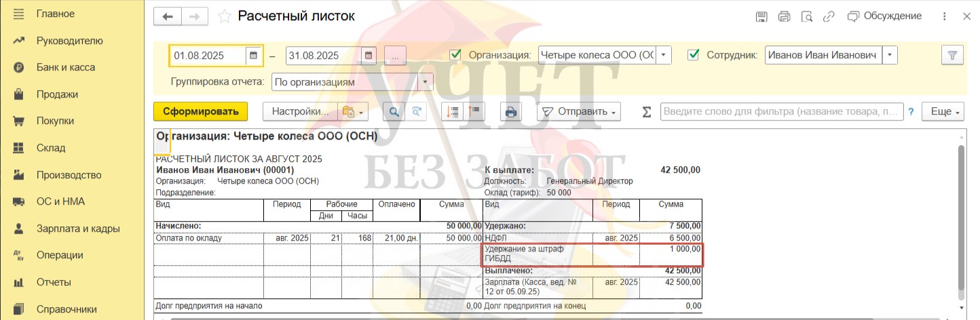Viewport: 980px width, 320px height.
Task: Select the Иванов Иван Иванович (00001) heading
Action: coord(225,170)
